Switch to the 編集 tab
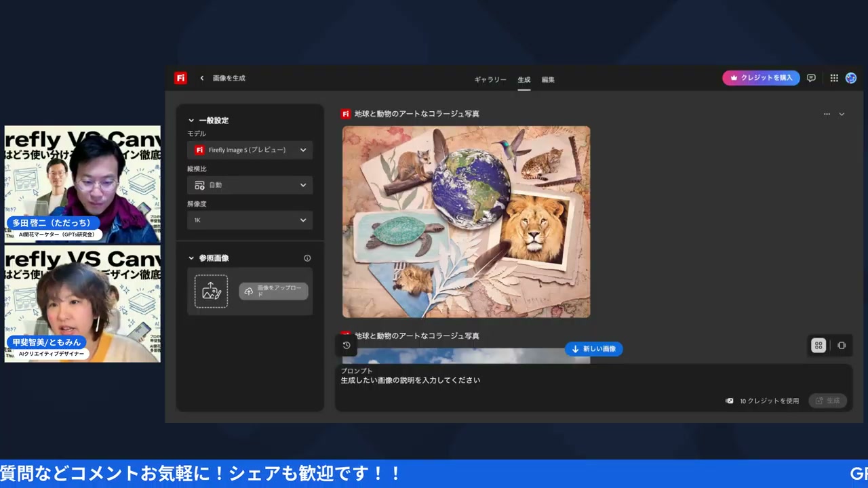Screen dimensions: 868x488 pos(547,79)
